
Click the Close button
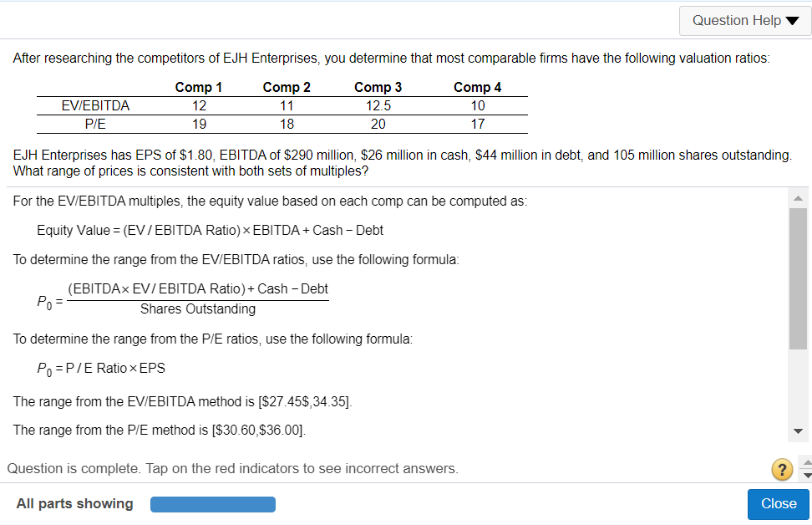click(778, 504)
